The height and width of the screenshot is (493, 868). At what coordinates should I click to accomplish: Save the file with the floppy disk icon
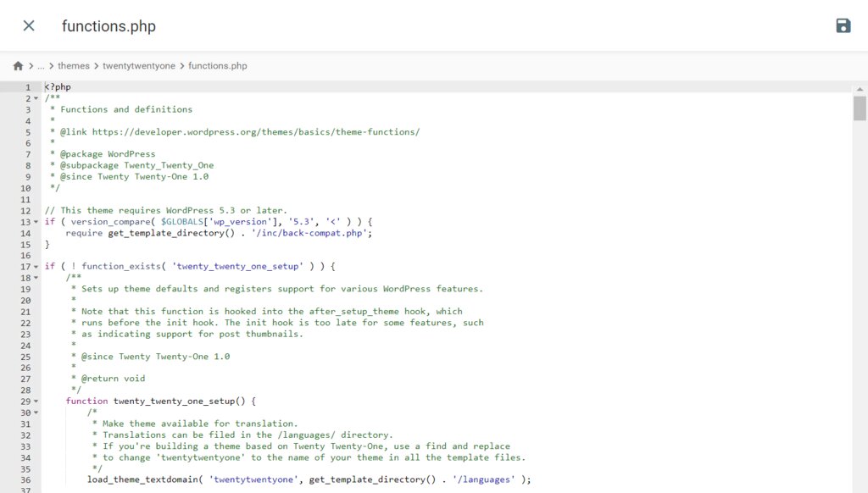pos(843,25)
